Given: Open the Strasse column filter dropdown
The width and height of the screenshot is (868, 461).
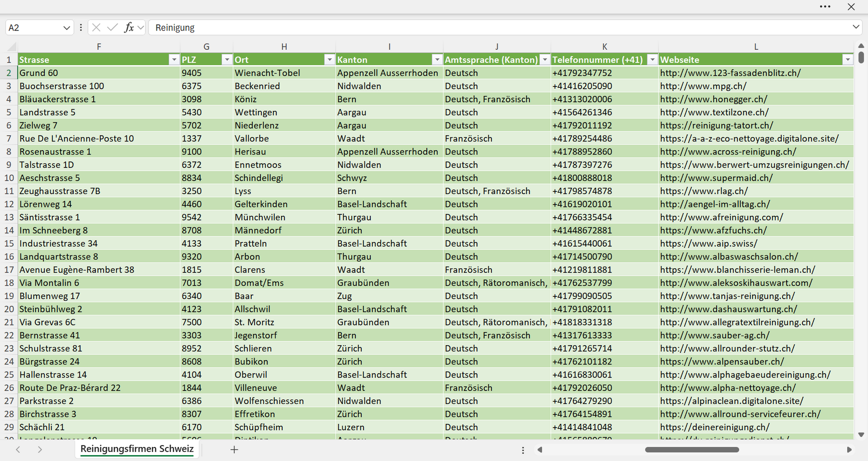Looking at the screenshot, I should point(174,59).
